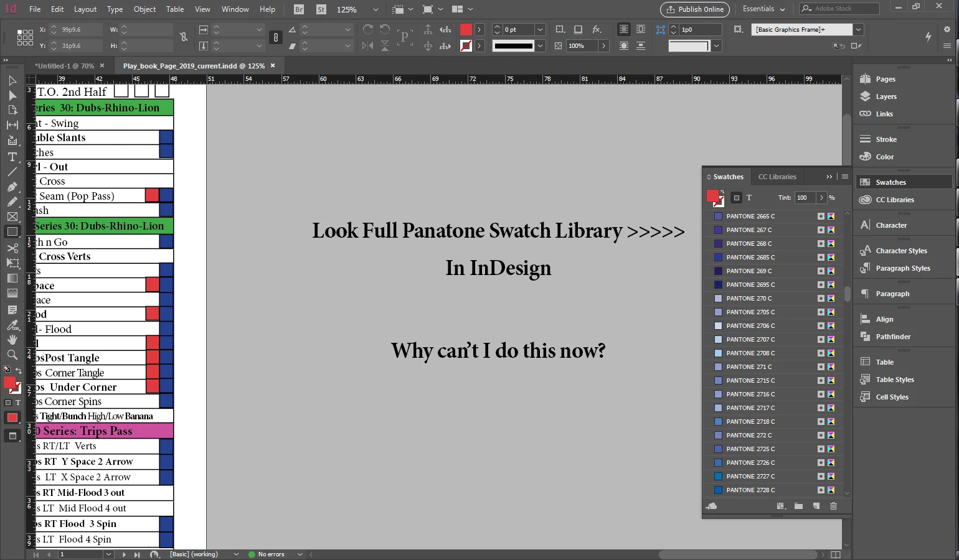The height and width of the screenshot is (560, 959).
Task: Open the Tint slider arrow
Action: coord(821,198)
